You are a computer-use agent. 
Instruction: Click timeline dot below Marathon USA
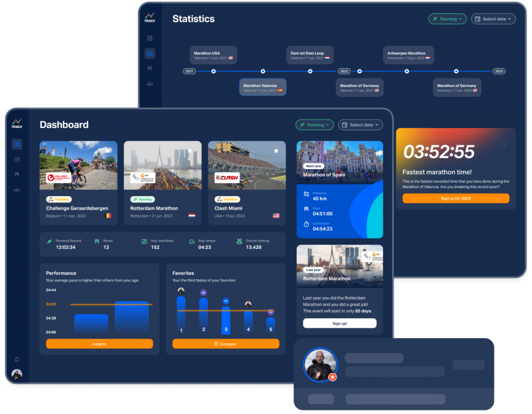pos(214,71)
